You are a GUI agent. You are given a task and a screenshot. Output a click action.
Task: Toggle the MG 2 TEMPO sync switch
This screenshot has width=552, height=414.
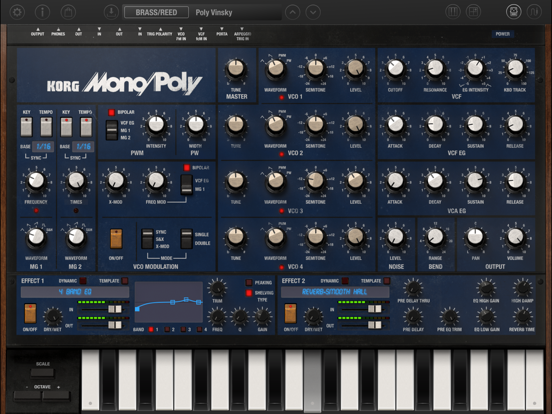[86, 127]
